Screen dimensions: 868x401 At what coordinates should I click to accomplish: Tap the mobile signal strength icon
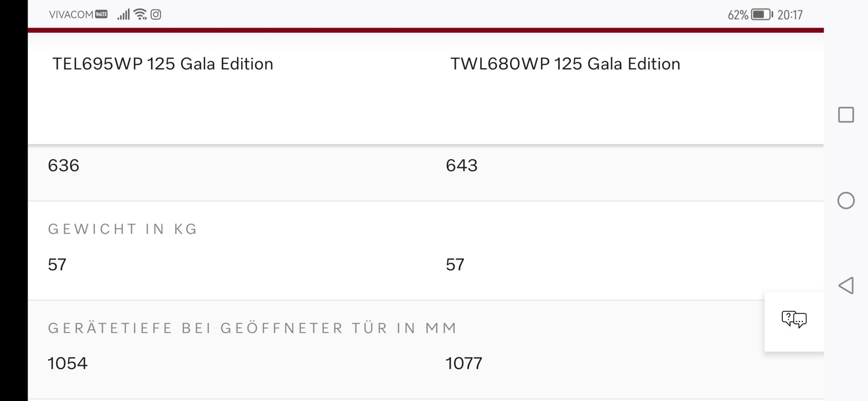tap(123, 15)
